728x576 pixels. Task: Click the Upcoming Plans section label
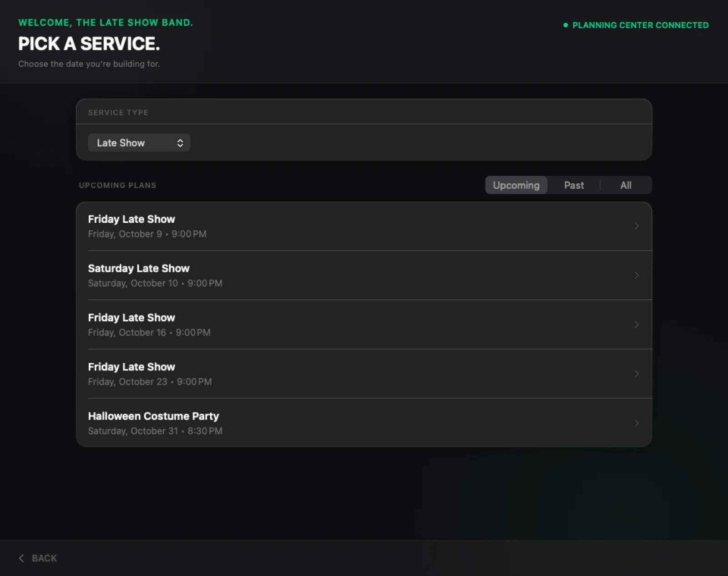[x=117, y=185]
